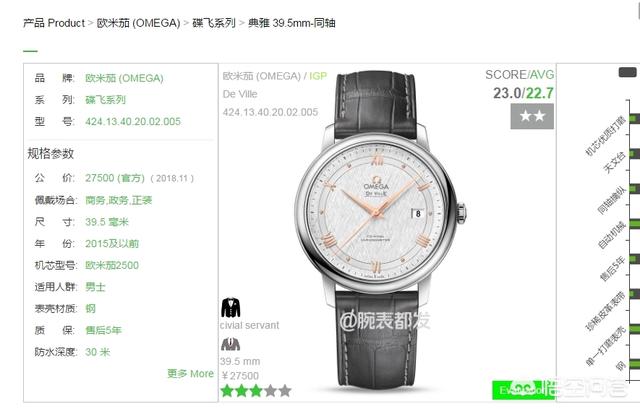This screenshot has width=640, height=409.
Task: Click the black tuxedo civil servant icon
Action: 231,308
